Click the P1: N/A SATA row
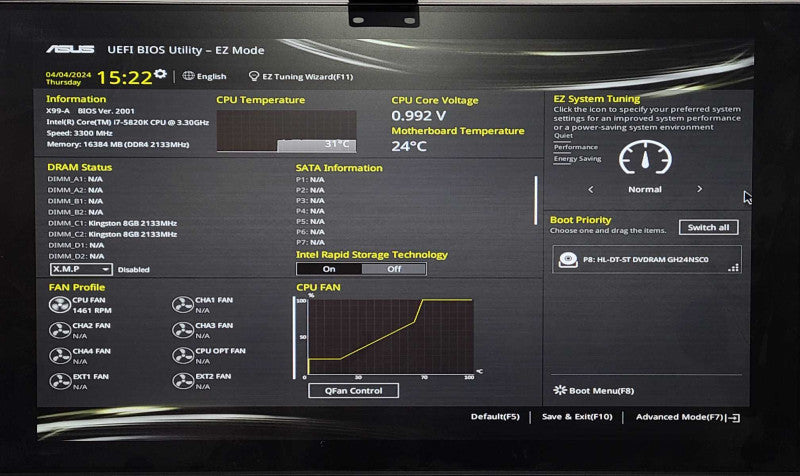The height and width of the screenshot is (476, 800). click(310, 180)
